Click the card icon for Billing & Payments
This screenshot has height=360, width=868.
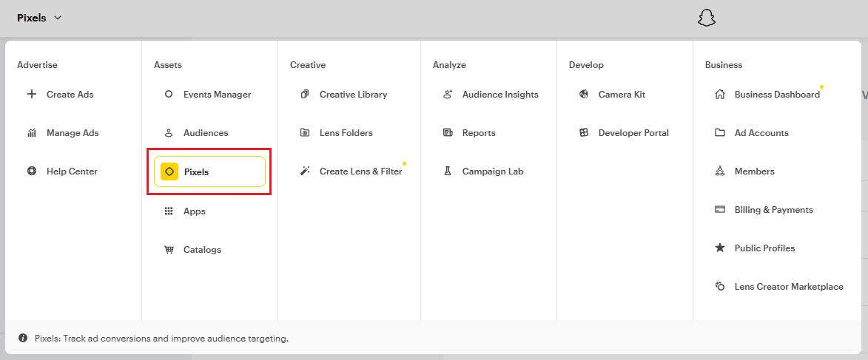(720, 210)
